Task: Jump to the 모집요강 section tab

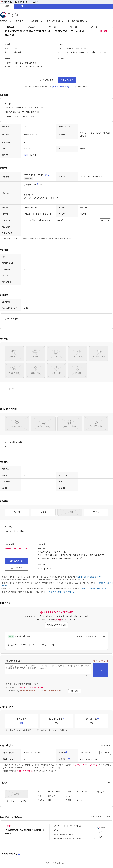Action: [10, 27]
